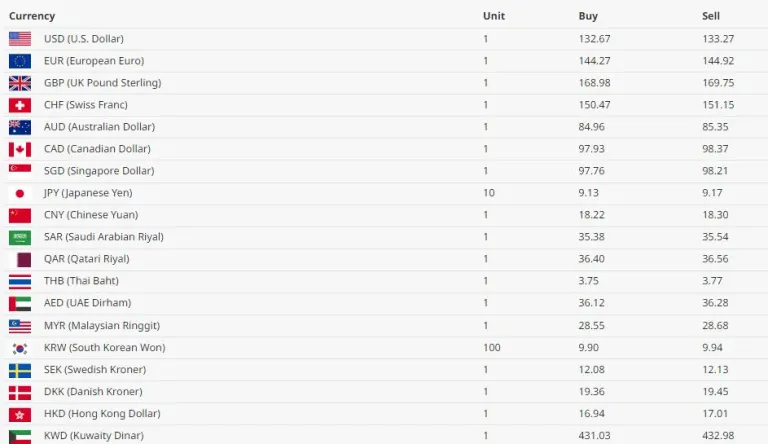Screen dimensions: 768x444
Task: Click the Hong Kong flag icon
Action: tap(20, 414)
